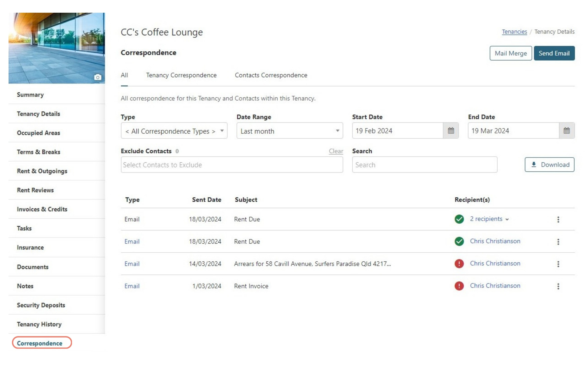Switch to Tenancy Correspondence tab
Screen dimensions: 588x365
point(181,75)
